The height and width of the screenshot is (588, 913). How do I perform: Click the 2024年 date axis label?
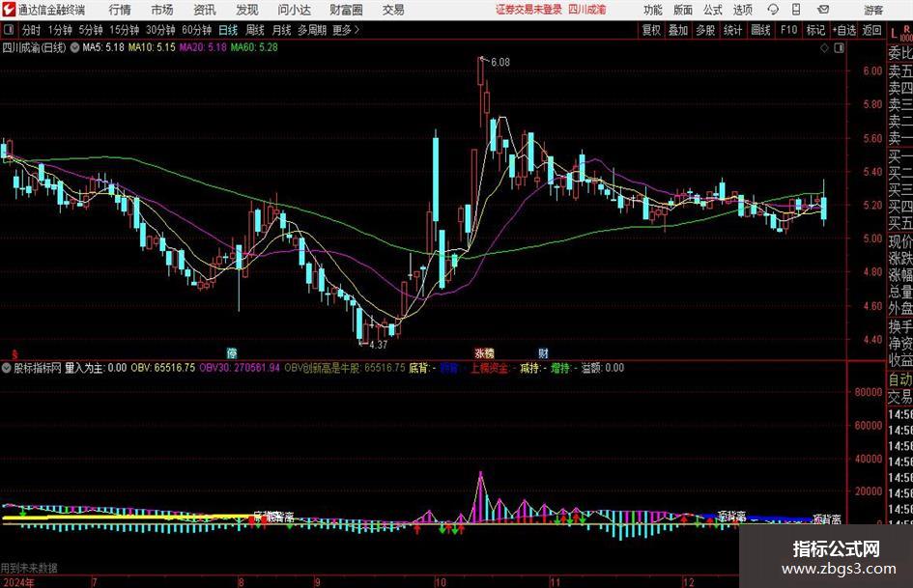17,582
